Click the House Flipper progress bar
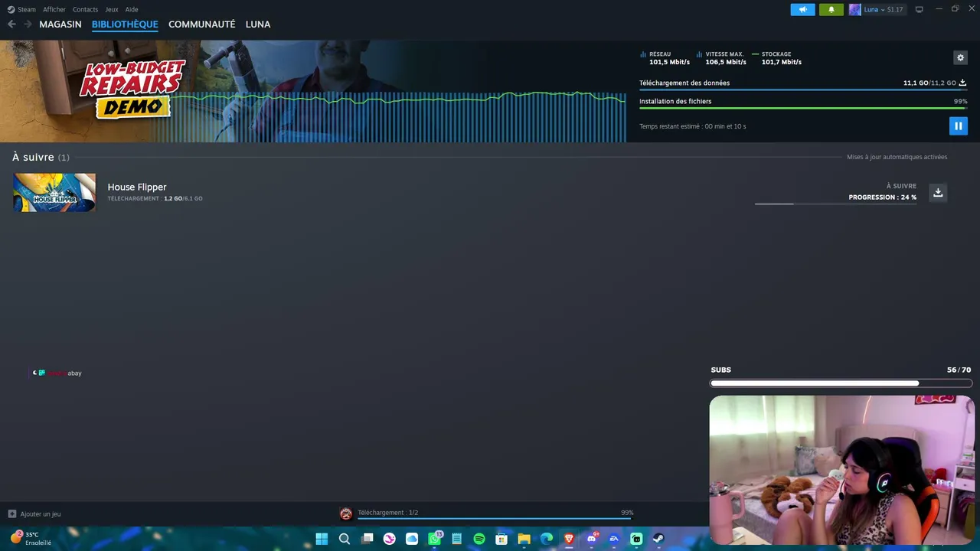The height and width of the screenshot is (551, 980). tap(835, 204)
